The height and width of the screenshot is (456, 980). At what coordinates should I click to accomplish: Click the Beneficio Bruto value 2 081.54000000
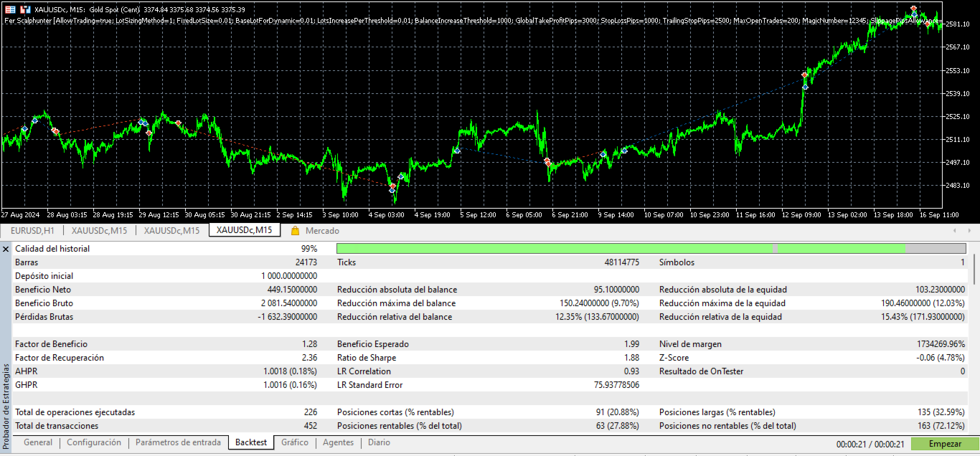(289, 303)
